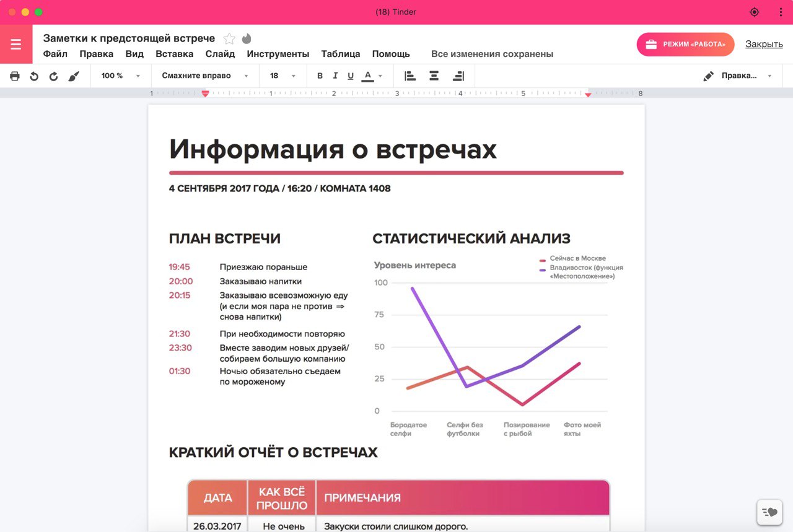Star the document title

[x=229, y=38]
